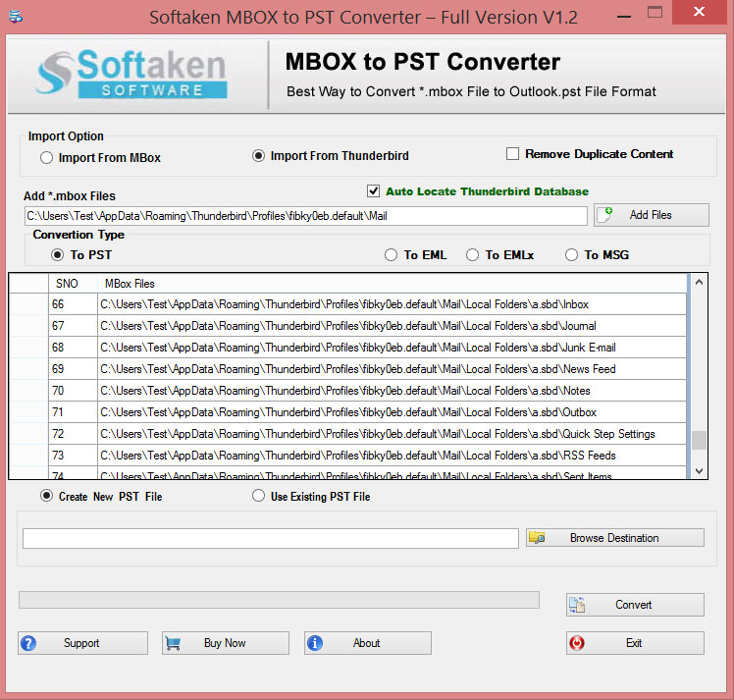This screenshot has width=734, height=700.
Task: Click the blue question mark Support icon
Action: pyautogui.click(x=28, y=643)
